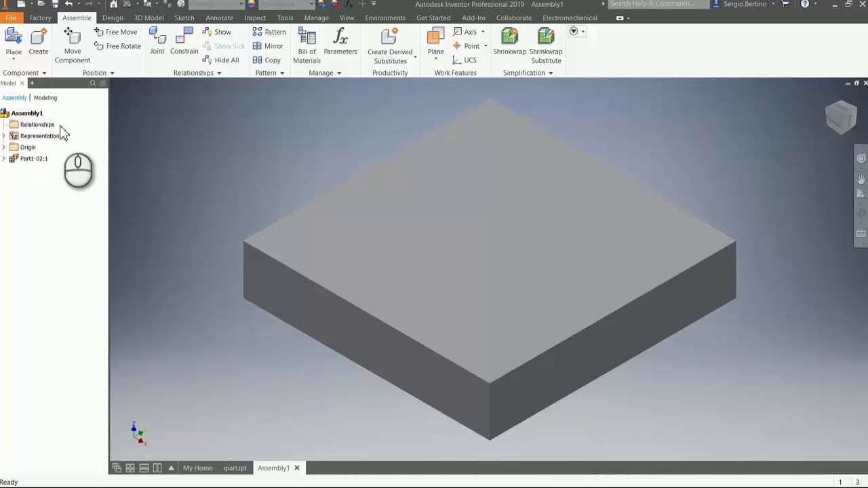Click the Save icon in title bar
The height and width of the screenshot is (488, 868).
(x=56, y=4)
